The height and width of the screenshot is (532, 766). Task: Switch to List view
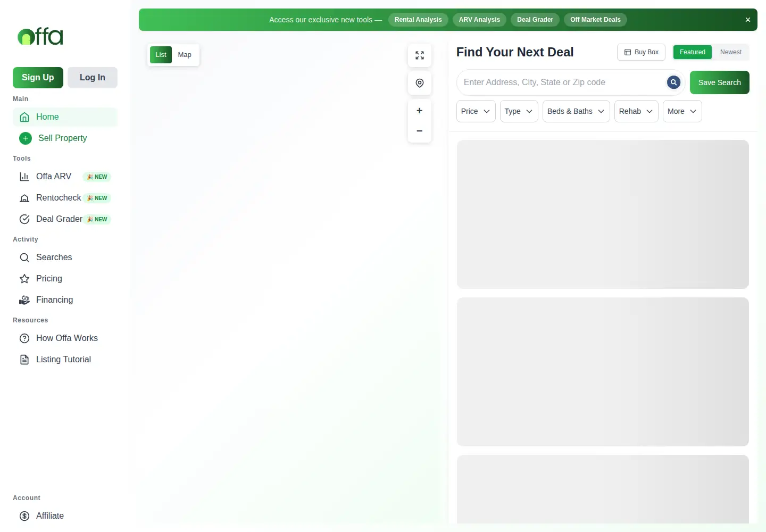click(x=161, y=55)
